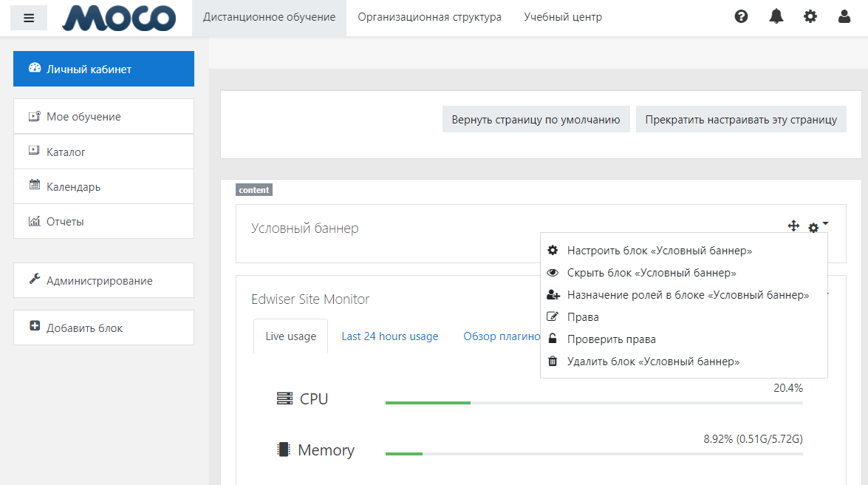Toggle the hamburger sidebar menu
The image size is (868, 485).
[29, 18]
